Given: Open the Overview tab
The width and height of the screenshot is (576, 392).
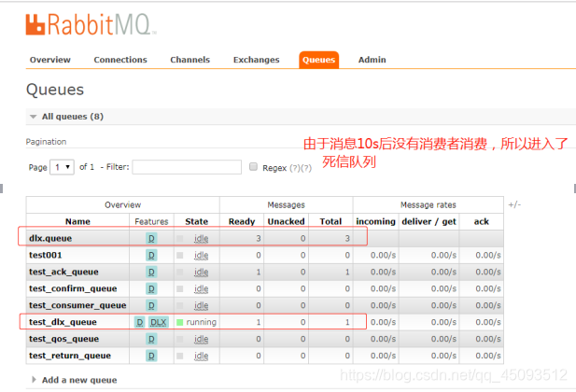Looking at the screenshot, I should [x=50, y=60].
